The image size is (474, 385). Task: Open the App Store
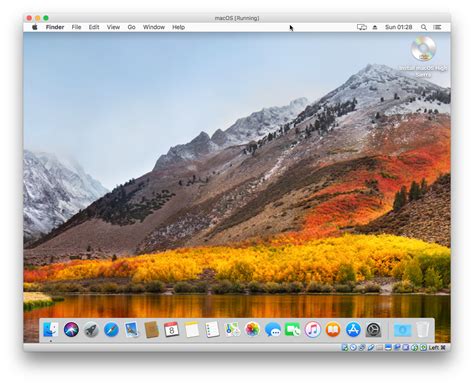click(353, 330)
